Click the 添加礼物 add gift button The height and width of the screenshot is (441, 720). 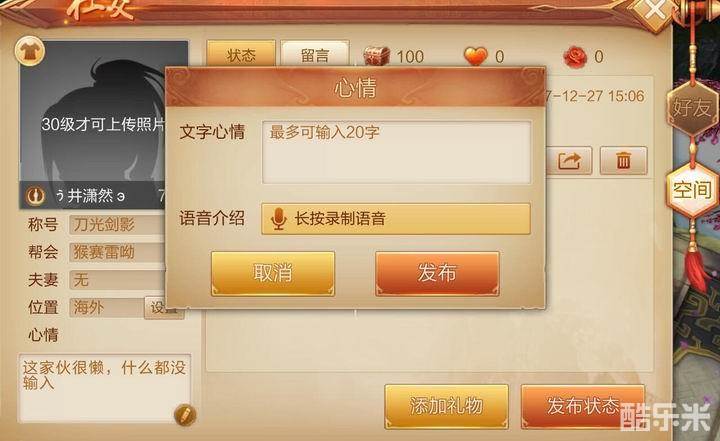pos(446,406)
